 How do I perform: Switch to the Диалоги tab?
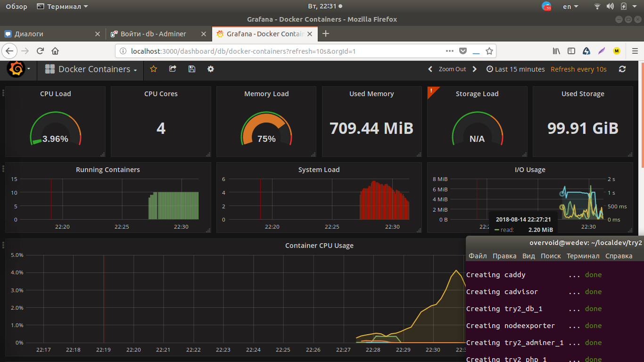(53, 34)
